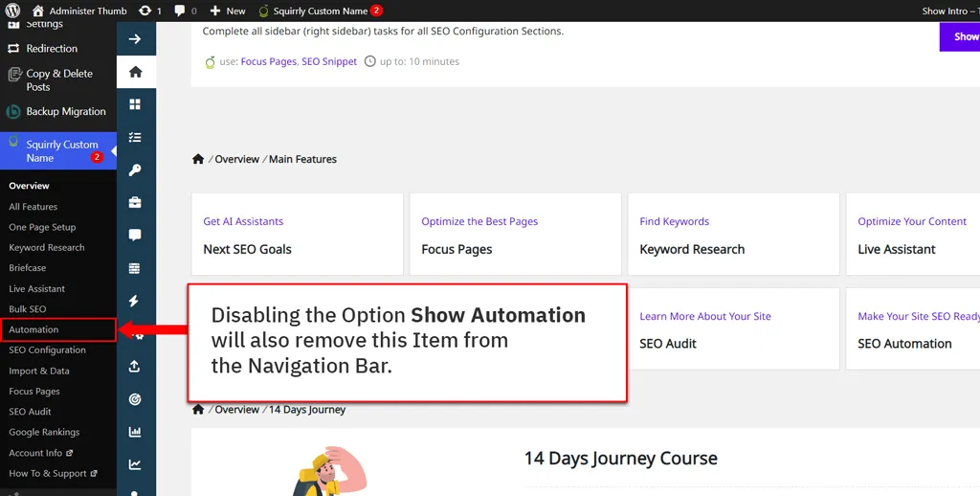Select Squirrly Custom Name in admin menu
The height and width of the screenshot is (496, 980).
tap(58, 150)
